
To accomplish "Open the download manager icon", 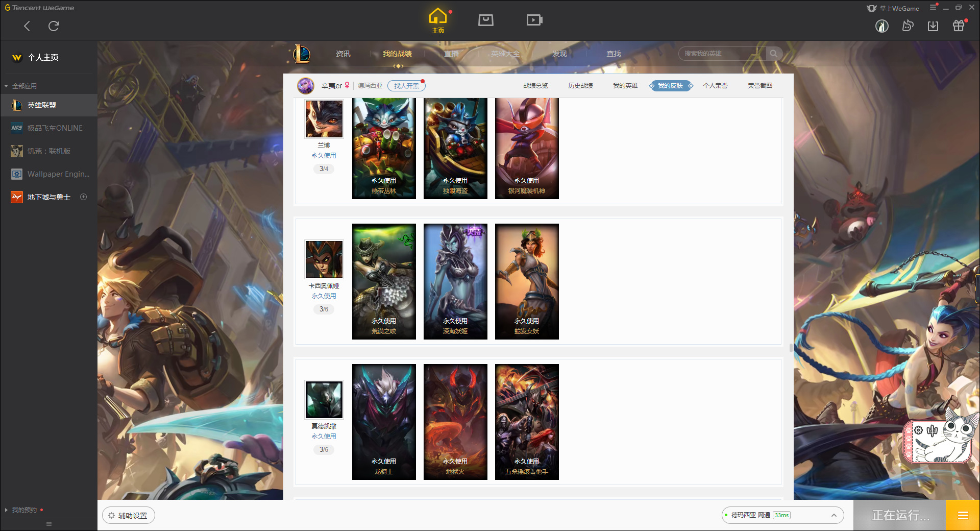I will point(933,26).
